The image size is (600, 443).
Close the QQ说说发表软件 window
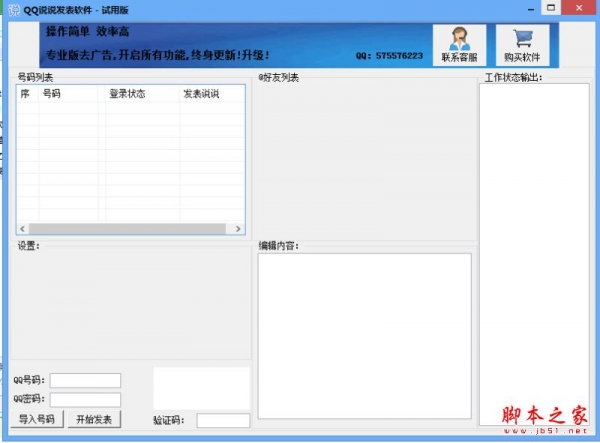pos(579,8)
